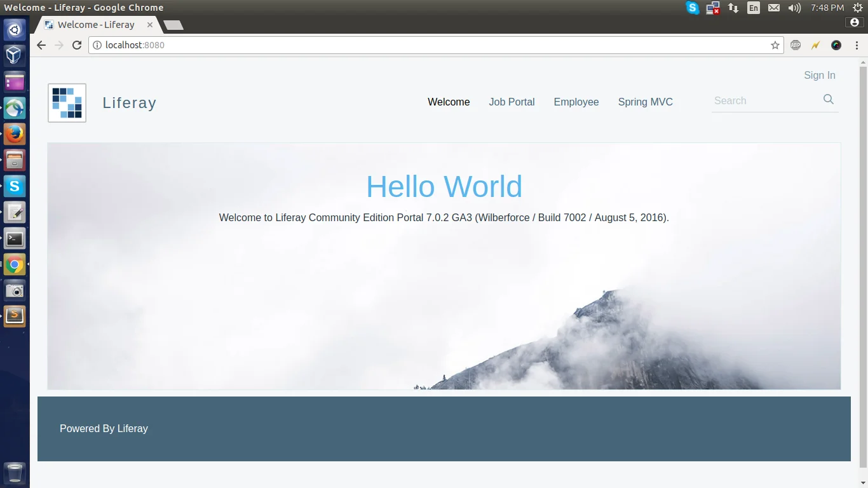Screen dimensions: 868x488
Task: Open the Chrome profile avatar button
Action: tap(854, 22)
